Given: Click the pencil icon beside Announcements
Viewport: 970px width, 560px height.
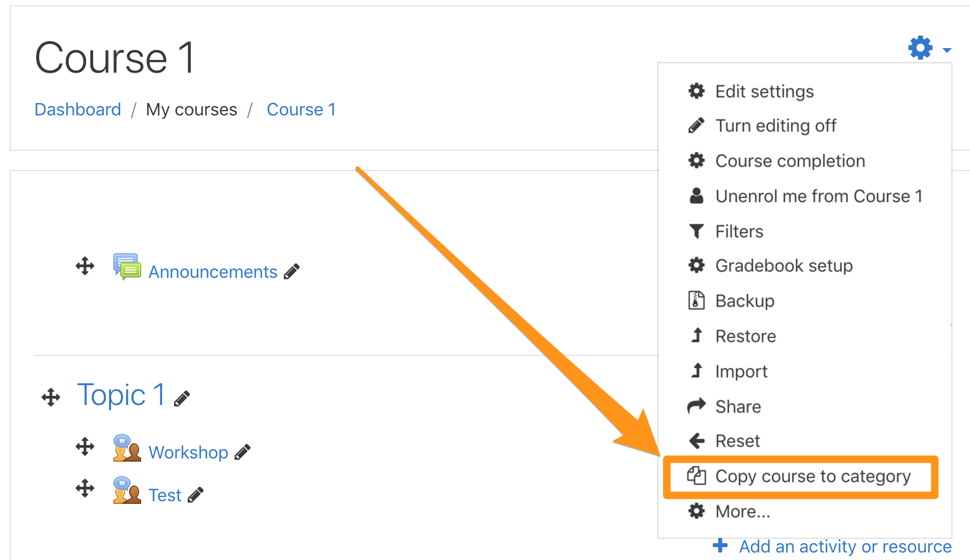Looking at the screenshot, I should pos(291,271).
